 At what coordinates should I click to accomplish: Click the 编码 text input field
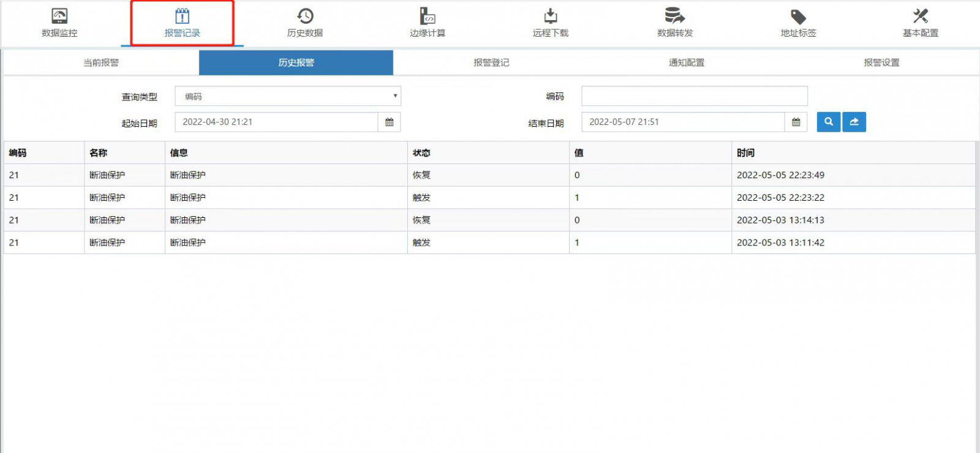694,96
